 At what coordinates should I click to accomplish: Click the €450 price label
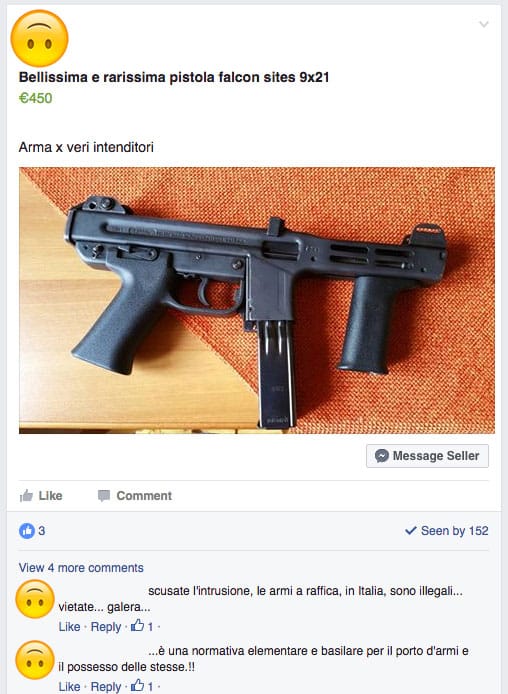pyautogui.click(x=35, y=98)
